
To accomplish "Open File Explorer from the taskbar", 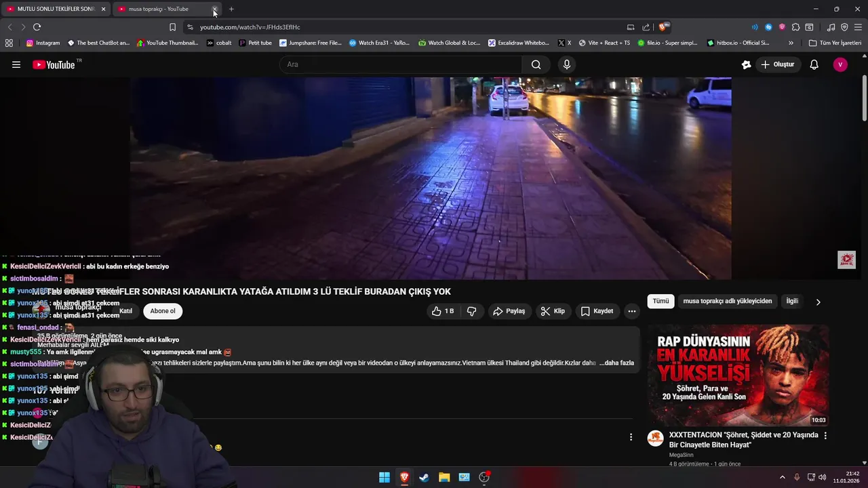I will (x=444, y=477).
